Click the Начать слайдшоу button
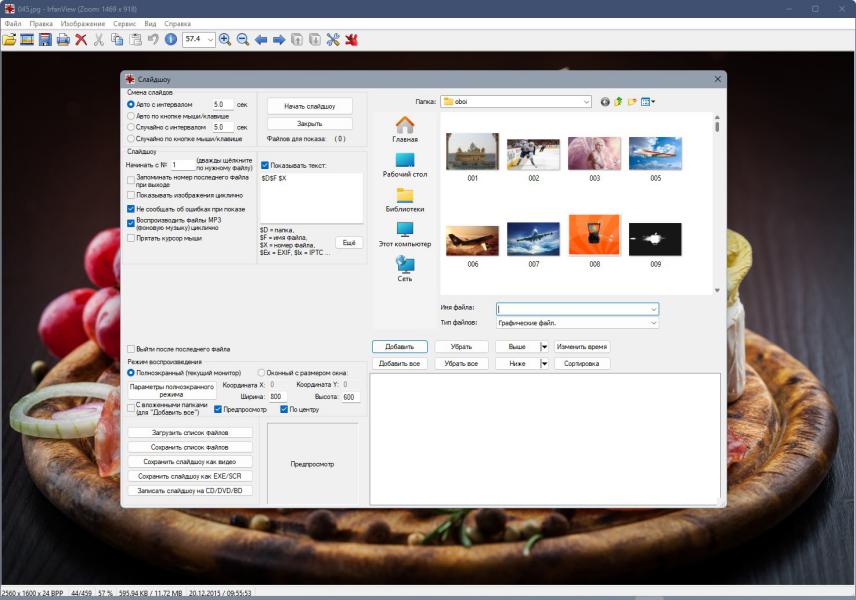856x600 pixels. [x=309, y=106]
